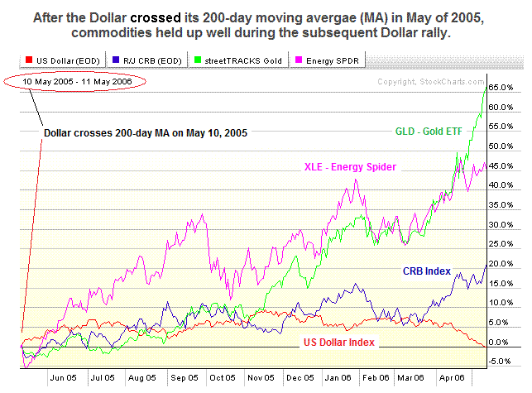Select the streetTRACKS Gold legend tab

238,60
